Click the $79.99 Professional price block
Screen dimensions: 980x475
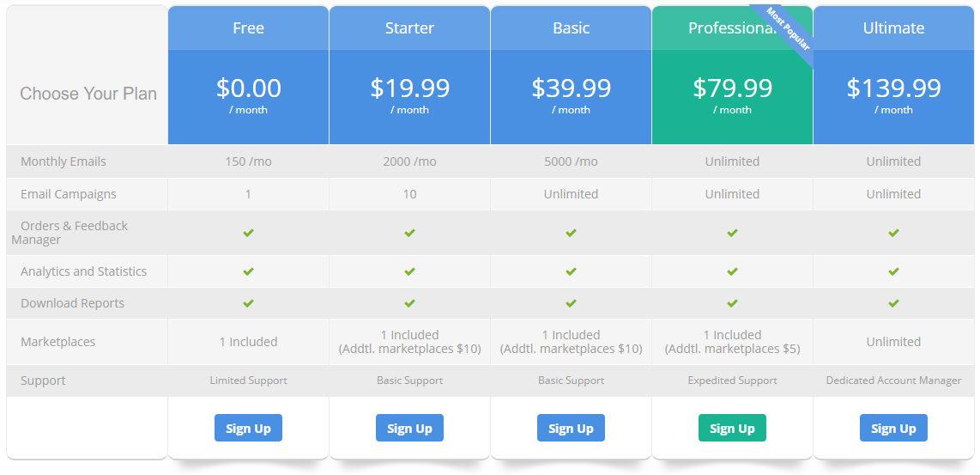click(x=732, y=95)
